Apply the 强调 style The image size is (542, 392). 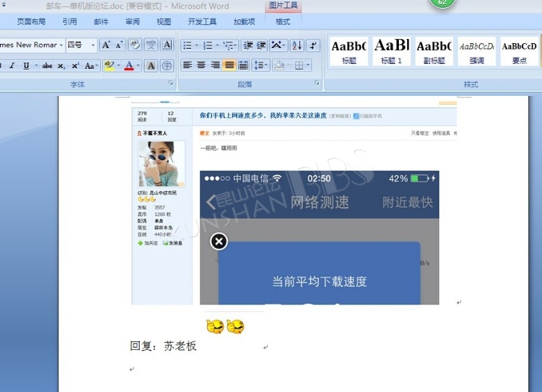point(477,51)
